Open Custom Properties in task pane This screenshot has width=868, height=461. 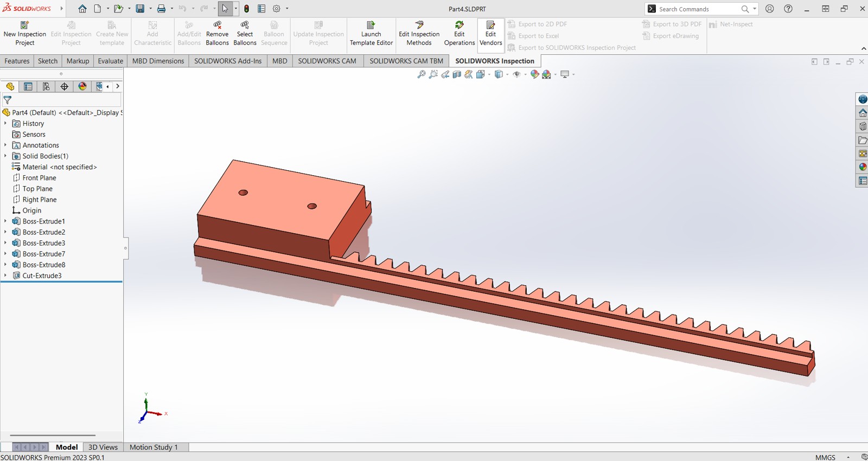(863, 181)
